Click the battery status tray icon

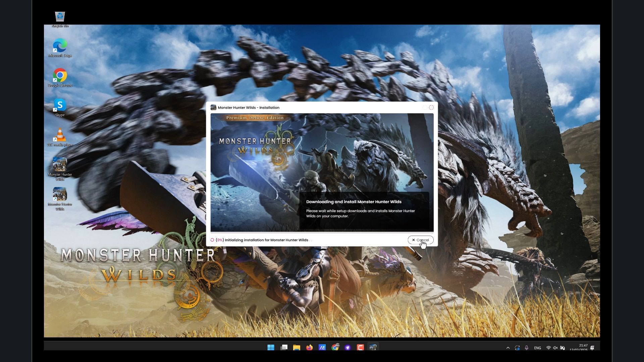[562, 348]
